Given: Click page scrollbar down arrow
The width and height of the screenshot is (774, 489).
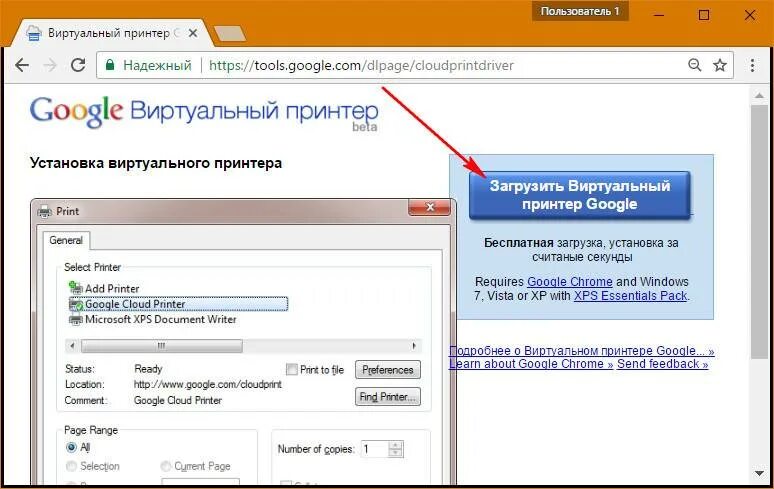Looking at the screenshot, I should [x=759, y=474].
